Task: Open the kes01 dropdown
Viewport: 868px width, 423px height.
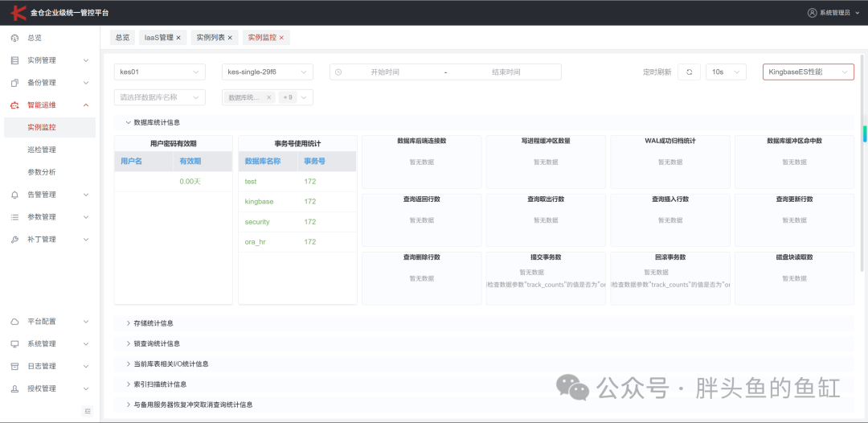Action: click(x=159, y=72)
